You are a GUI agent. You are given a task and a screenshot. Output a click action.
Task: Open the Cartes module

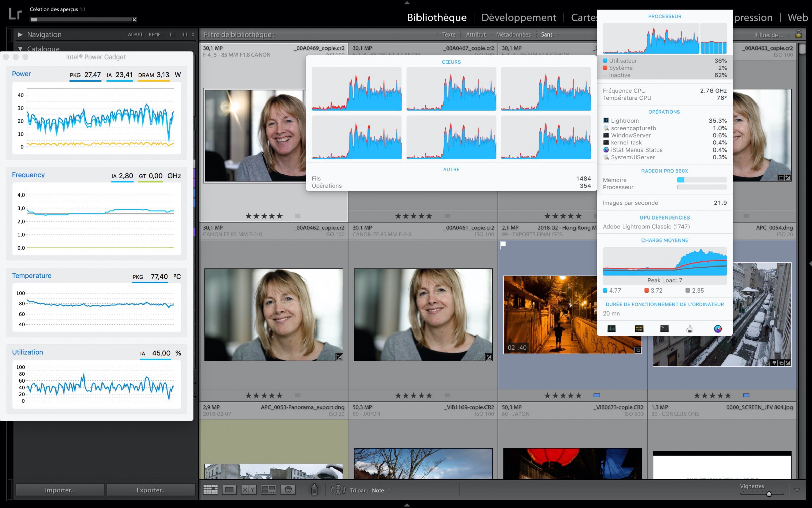(584, 17)
